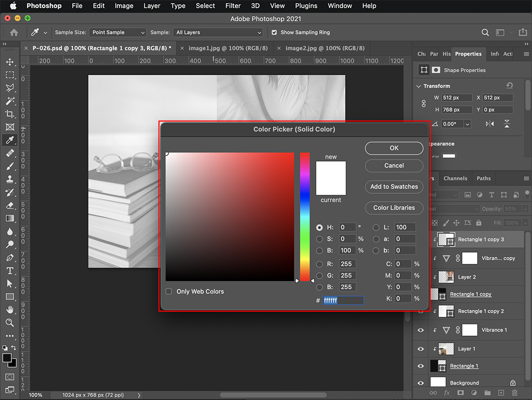Open Properties panel options menu
Screen dimensions: 532x400
(x=526, y=54)
